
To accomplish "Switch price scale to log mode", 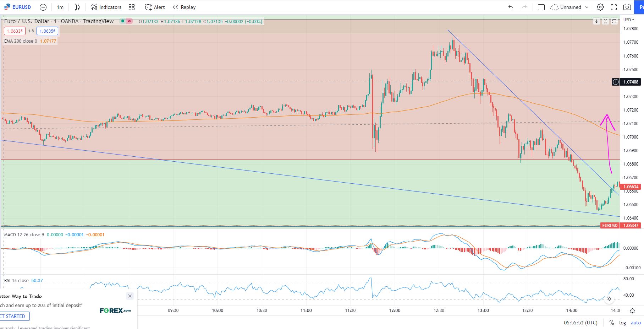I will pos(622,323).
